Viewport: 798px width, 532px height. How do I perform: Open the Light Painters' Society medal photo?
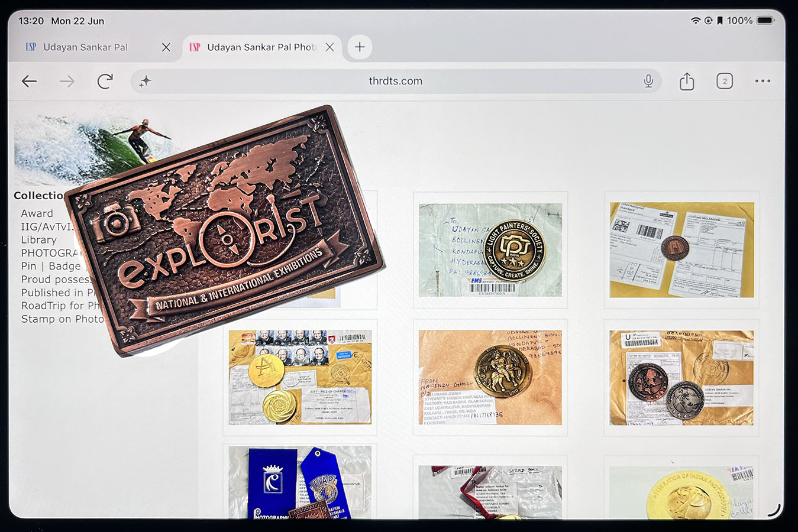tap(490, 249)
